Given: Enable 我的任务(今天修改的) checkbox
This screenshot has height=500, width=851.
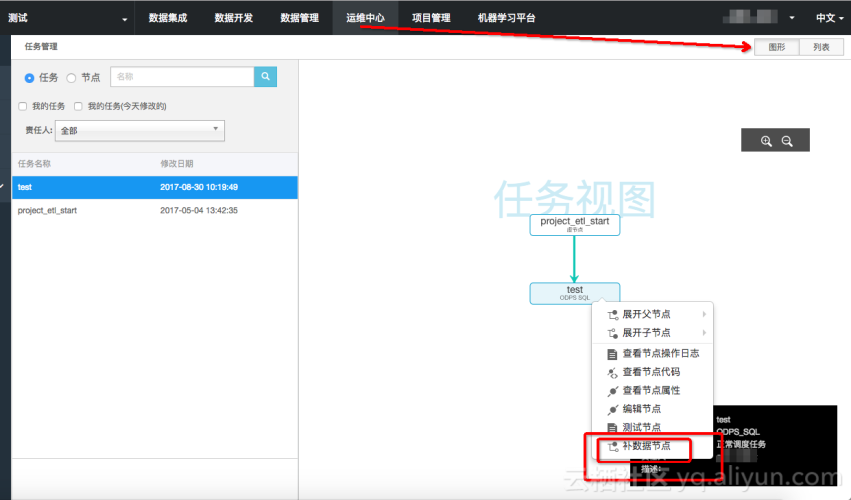Looking at the screenshot, I should pos(78,106).
